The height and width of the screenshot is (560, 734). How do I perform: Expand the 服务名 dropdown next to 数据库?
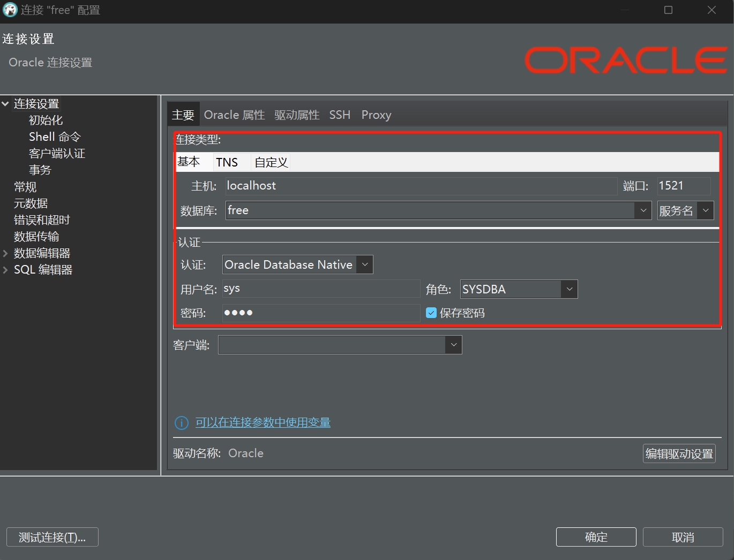[706, 210]
